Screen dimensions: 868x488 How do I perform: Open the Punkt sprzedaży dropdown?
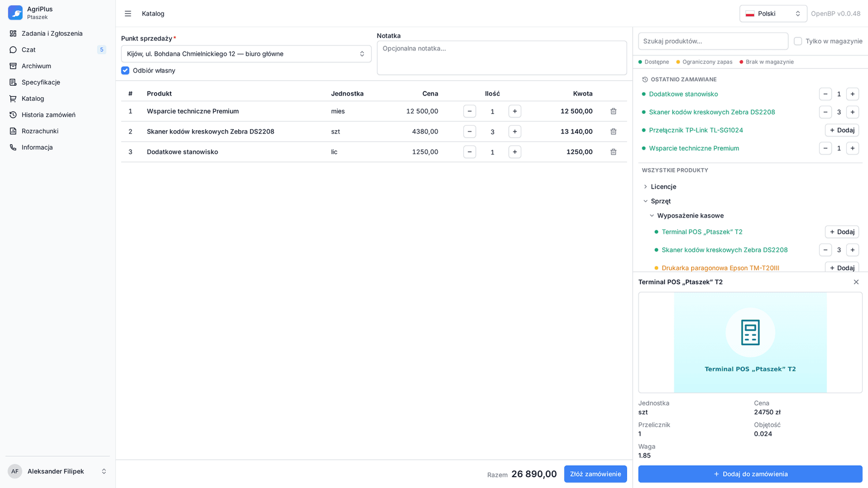246,54
